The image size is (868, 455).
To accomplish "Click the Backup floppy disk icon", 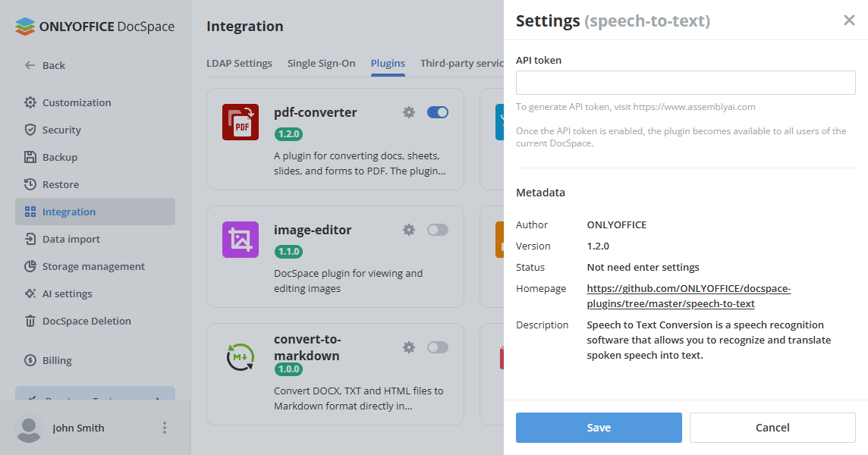I will (x=30, y=157).
